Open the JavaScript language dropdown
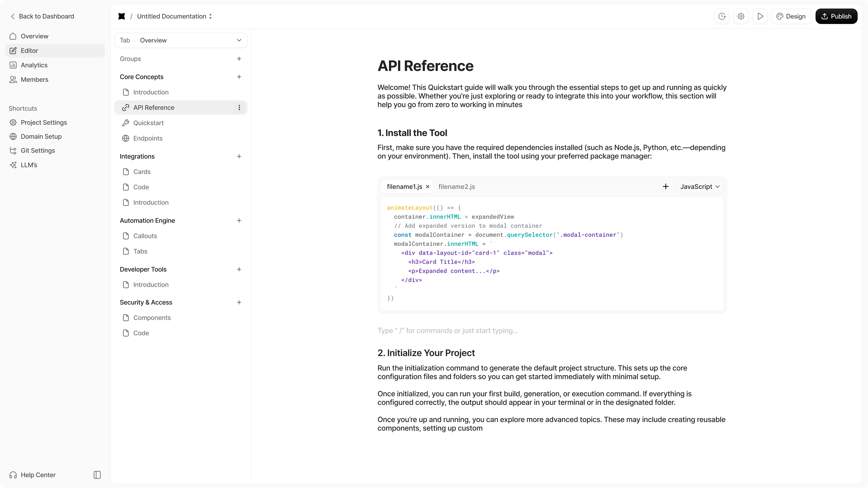The height and width of the screenshot is (488, 868). [700, 187]
